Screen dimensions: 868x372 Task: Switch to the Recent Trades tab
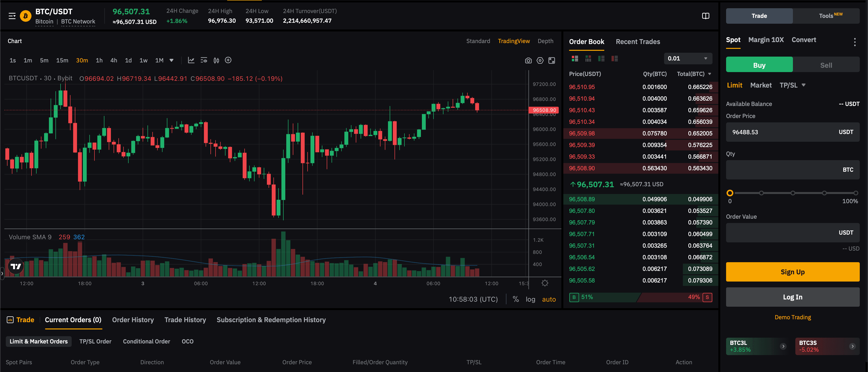(x=637, y=42)
